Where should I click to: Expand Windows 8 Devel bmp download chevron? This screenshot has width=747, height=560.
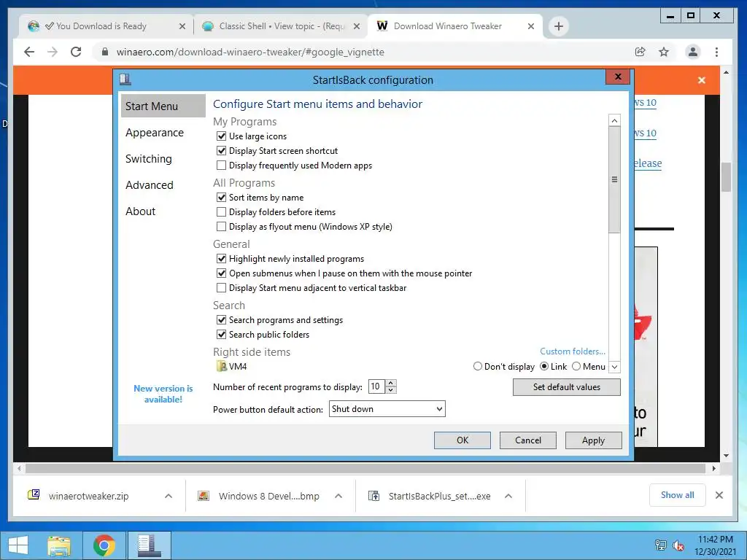tap(338, 496)
